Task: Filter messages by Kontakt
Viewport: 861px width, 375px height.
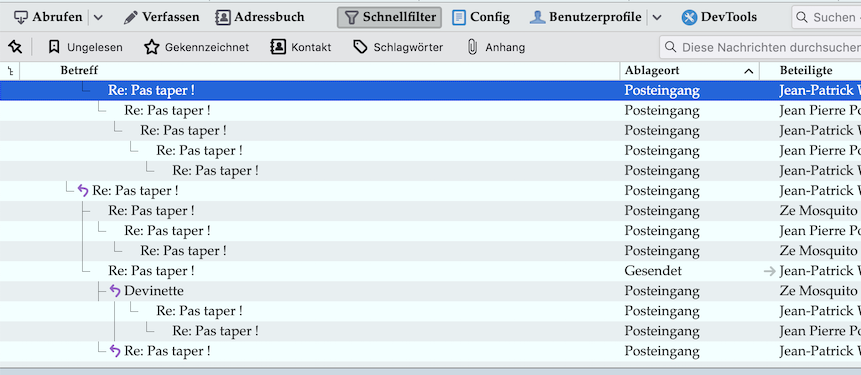Action: point(301,47)
